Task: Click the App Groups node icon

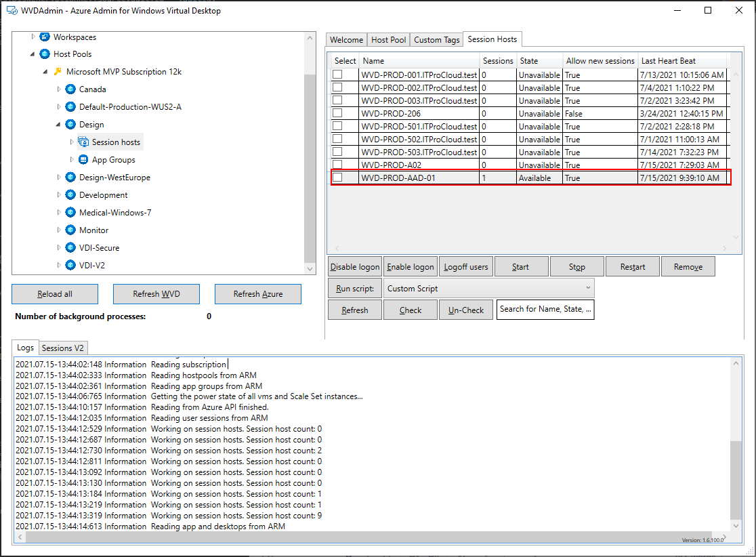Action: pyautogui.click(x=83, y=160)
